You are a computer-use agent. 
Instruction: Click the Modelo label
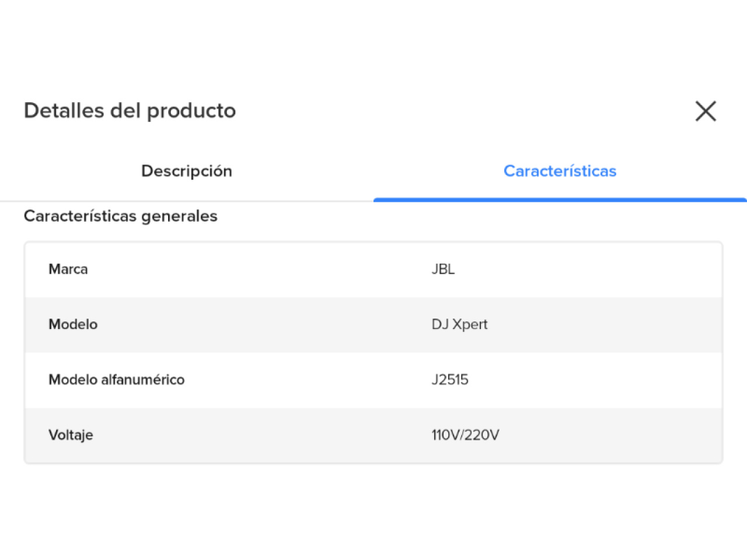[73, 324]
